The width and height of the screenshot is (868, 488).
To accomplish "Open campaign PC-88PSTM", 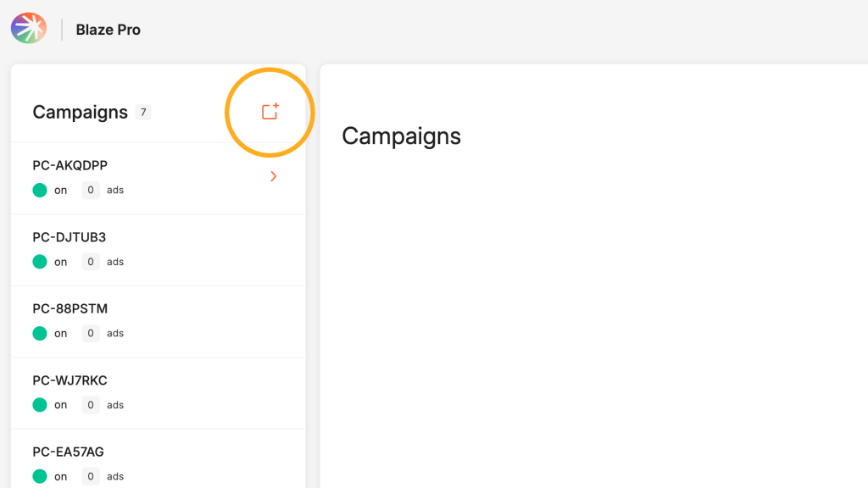I will 70,308.
